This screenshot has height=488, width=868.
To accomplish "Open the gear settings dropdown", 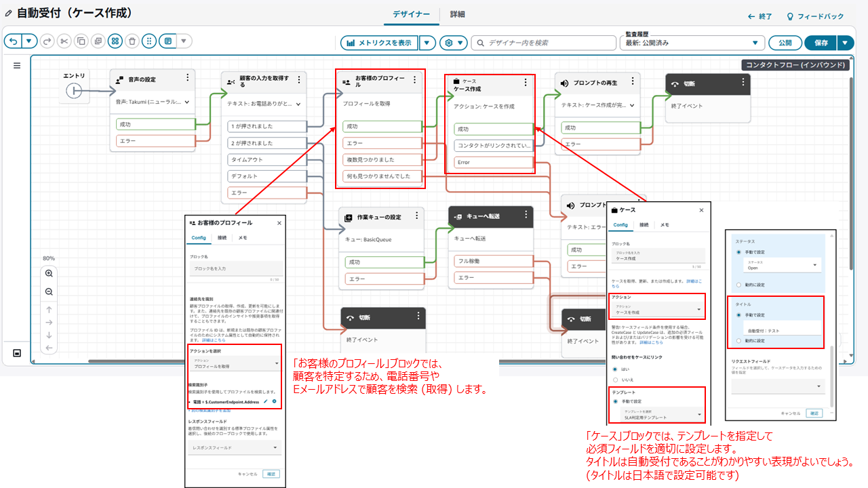I will pos(454,43).
